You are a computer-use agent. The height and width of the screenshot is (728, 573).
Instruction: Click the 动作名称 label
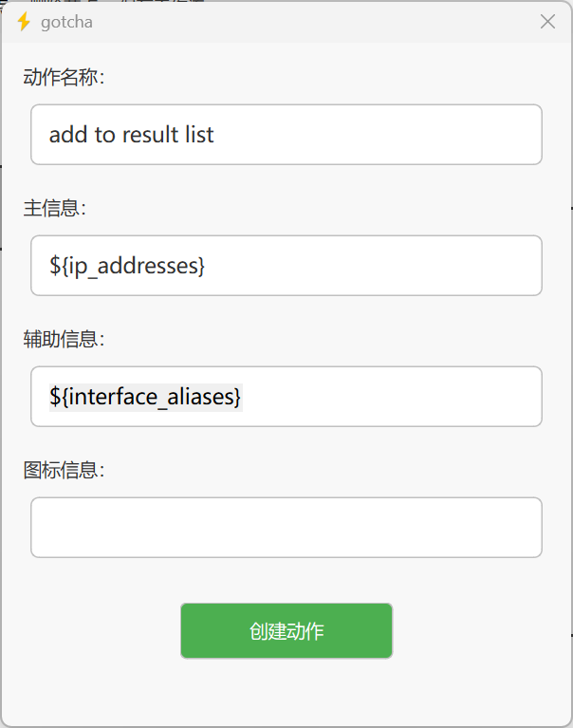coord(64,77)
